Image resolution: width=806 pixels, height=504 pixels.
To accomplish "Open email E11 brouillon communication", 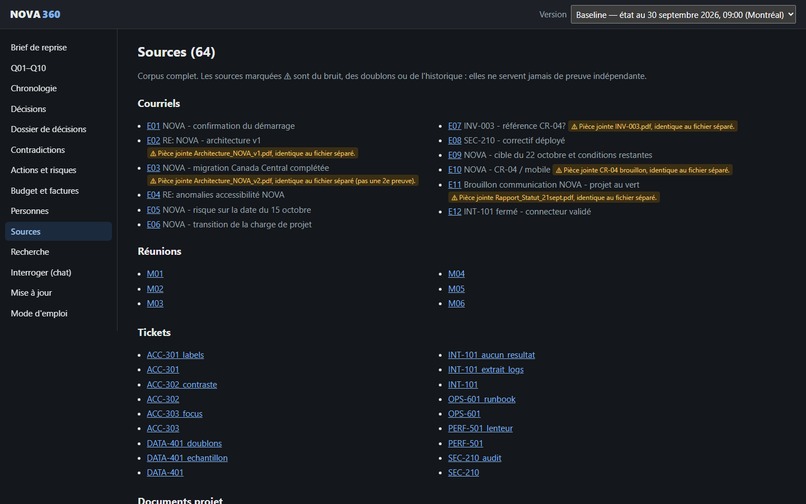I will click(454, 185).
